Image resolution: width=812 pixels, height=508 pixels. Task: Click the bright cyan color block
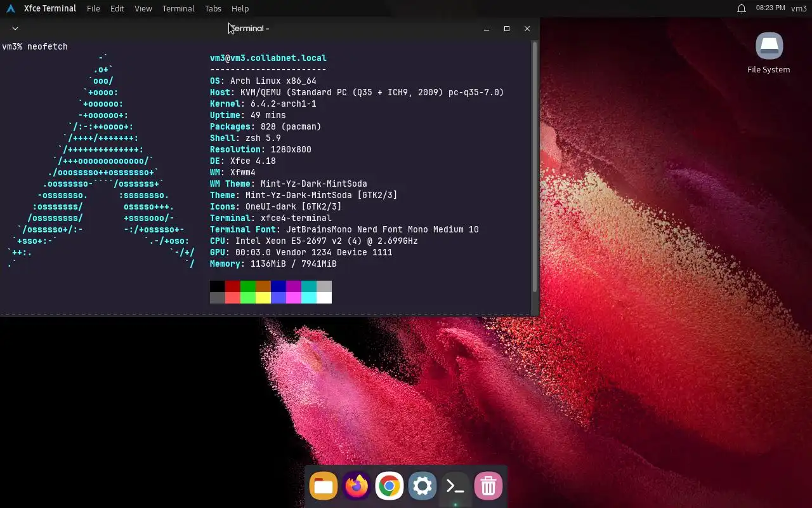pos(309,298)
